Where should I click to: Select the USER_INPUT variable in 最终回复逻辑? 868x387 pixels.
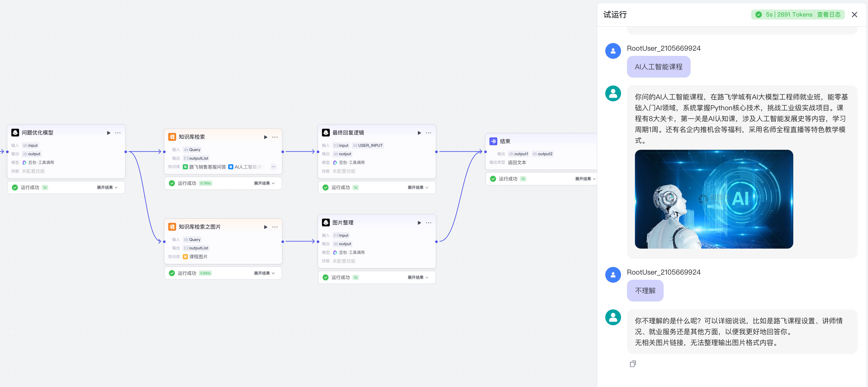tap(368, 145)
